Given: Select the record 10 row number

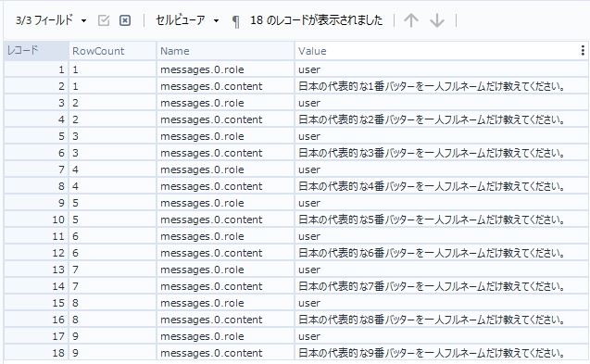Looking at the screenshot, I should click(36, 220).
